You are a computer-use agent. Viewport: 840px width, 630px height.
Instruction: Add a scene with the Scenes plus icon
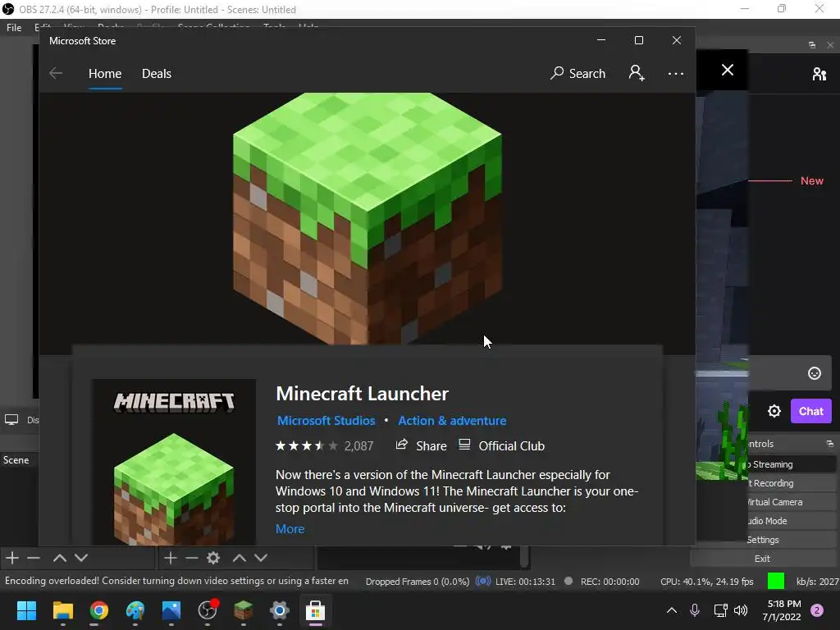point(12,558)
